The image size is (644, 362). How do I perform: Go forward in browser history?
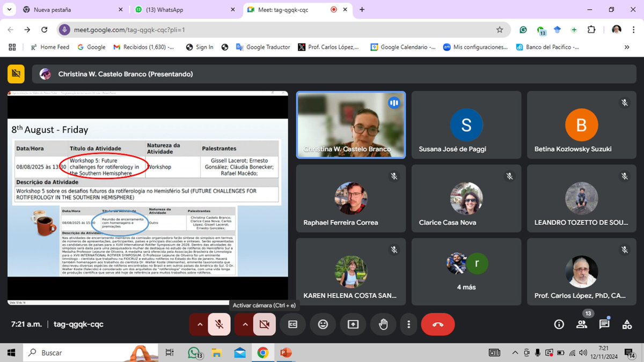27,30
